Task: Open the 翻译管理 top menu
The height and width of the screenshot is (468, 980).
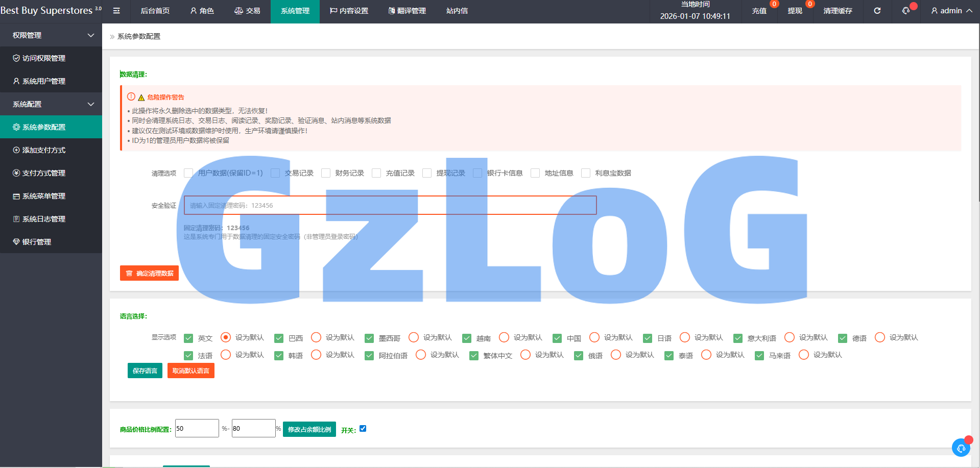Action: pos(407,11)
